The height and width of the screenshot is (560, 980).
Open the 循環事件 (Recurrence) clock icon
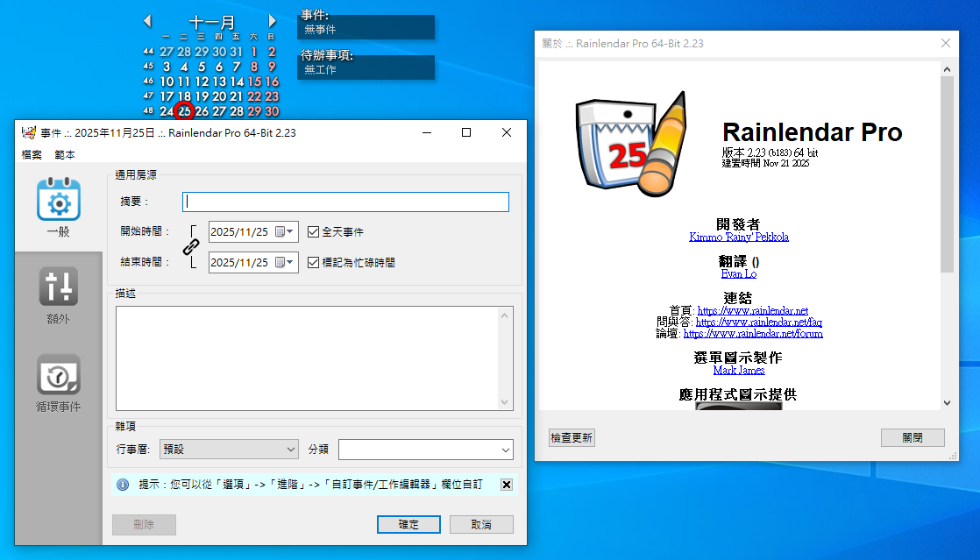click(58, 375)
